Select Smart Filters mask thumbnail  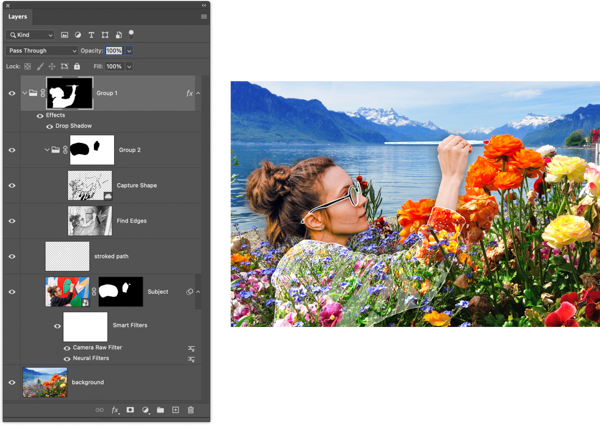(85, 326)
